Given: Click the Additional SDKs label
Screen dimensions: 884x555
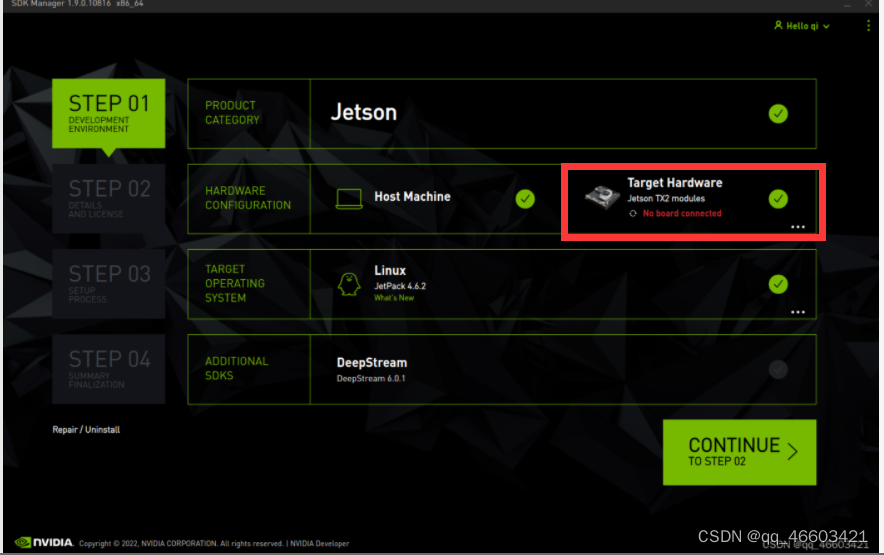Looking at the screenshot, I should [236, 368].
